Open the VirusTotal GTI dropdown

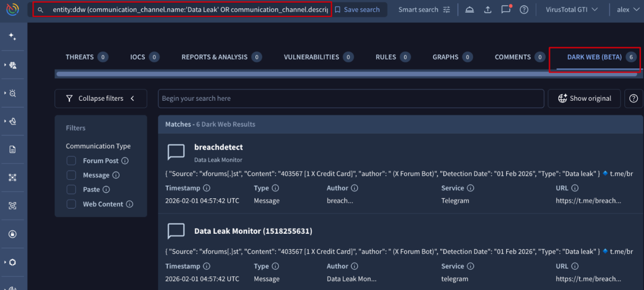click(x=571, y=10)
